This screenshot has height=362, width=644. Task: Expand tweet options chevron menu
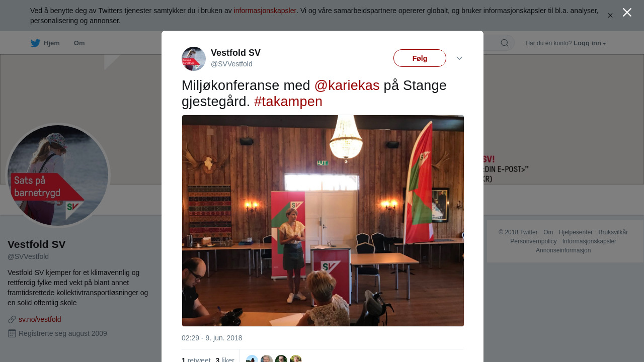[459, 58]
